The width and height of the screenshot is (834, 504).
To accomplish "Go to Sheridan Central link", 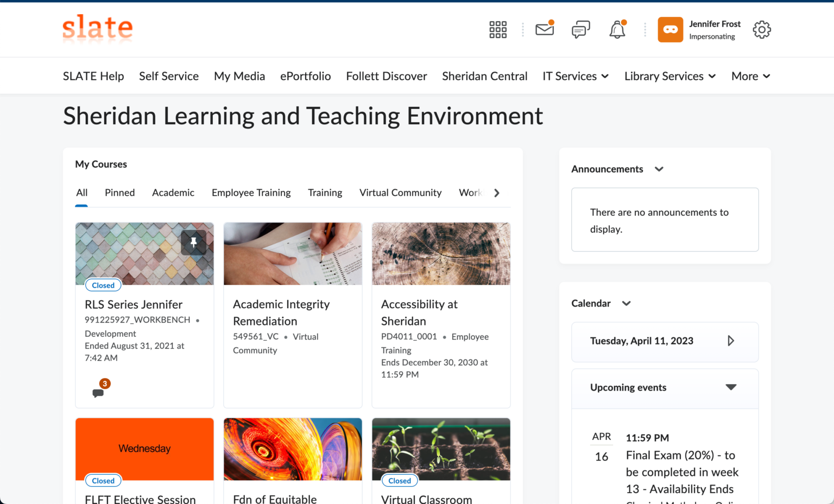I will click(484, 76).
